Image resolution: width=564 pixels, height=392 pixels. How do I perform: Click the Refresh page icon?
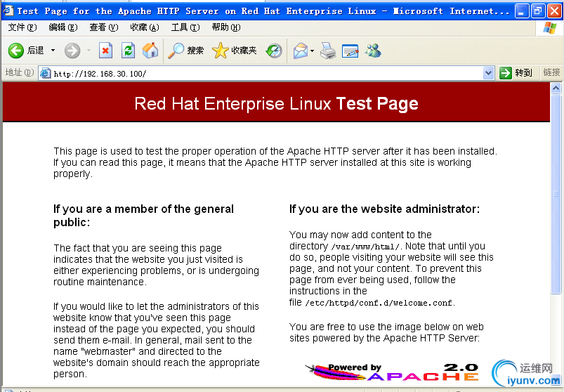coord(128,51)
